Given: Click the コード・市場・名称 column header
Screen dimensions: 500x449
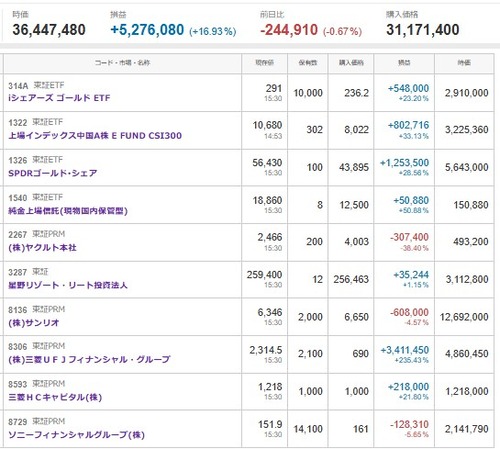Looking at the screenshot, I should click(122, 63).
